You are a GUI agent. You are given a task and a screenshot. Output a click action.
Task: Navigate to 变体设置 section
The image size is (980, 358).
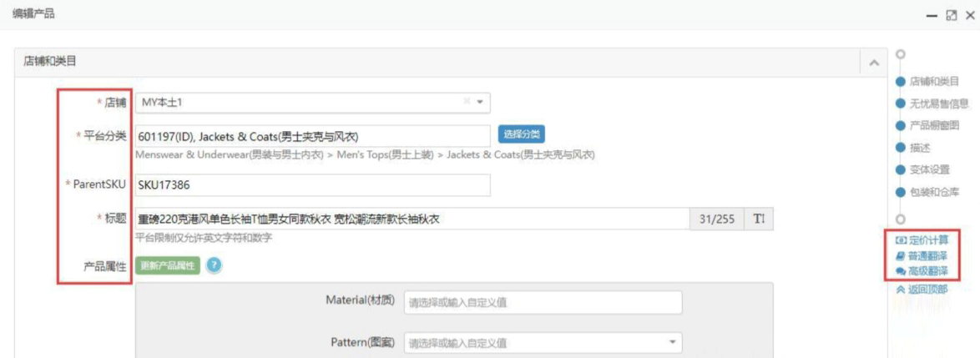[930, 169]
